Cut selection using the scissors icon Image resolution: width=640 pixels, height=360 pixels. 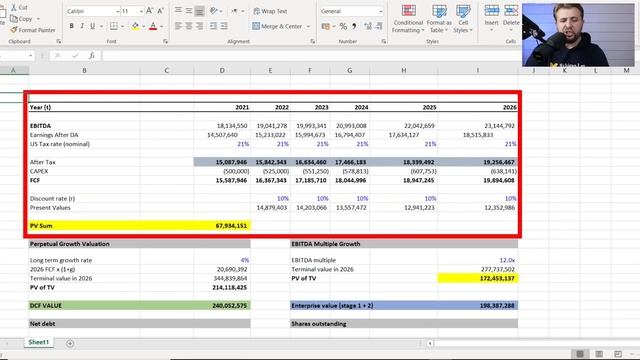coord(19,7)
